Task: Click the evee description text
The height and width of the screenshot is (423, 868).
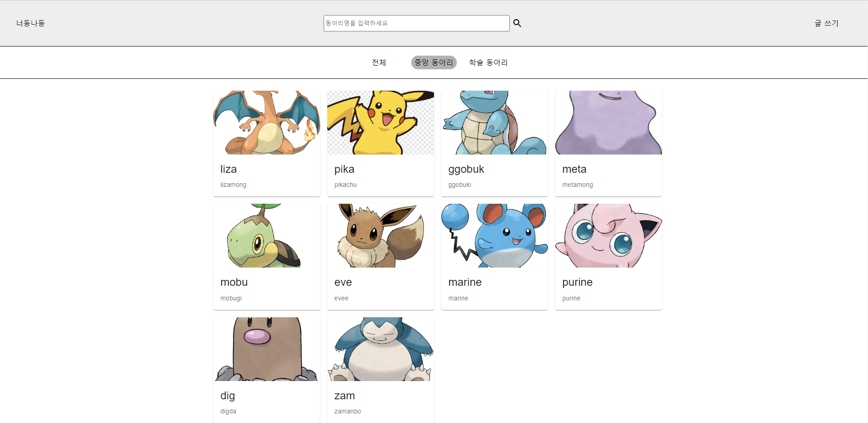Action: pos(341,298)
